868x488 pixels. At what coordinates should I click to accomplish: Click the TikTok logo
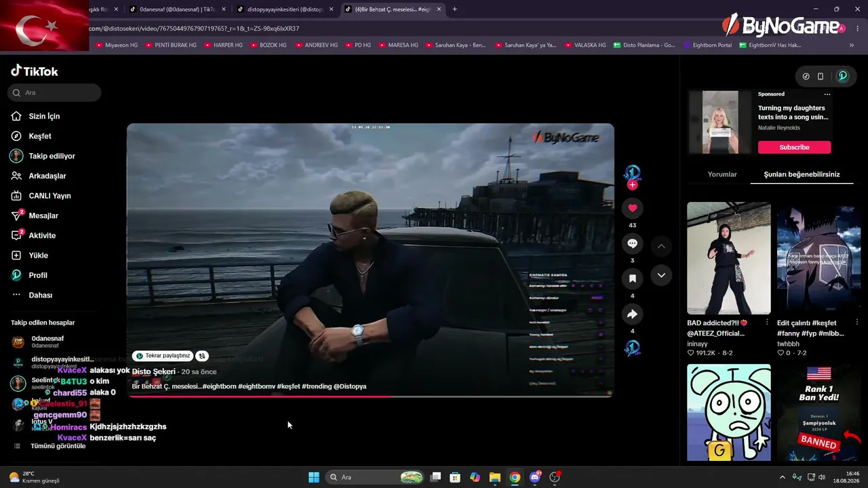[x=35, y=71]
